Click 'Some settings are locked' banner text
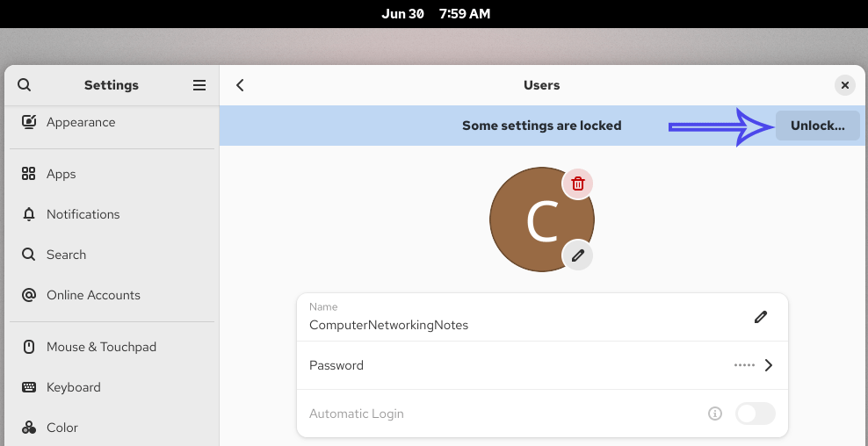The height and width of the screenshot is (446, 868). click(x=542, y=126)
